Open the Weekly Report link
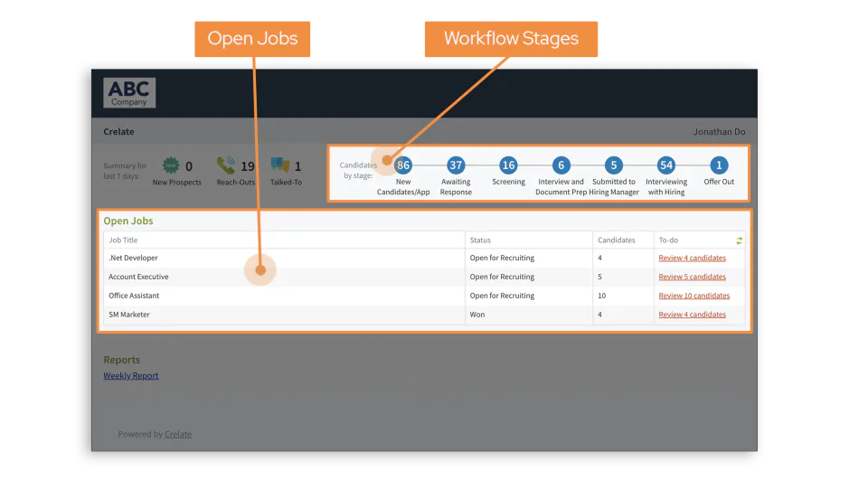This screenshot has height=499, width=868. pos(130,376)
